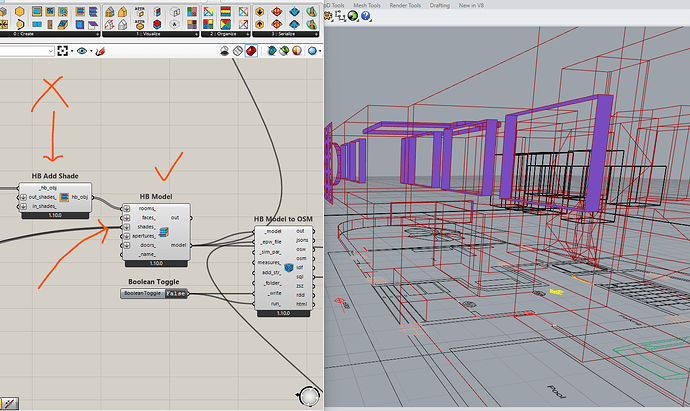This screenshot has width=690, height=411.
Task: Click the HB Add Shade component icon
Action: click(x=64, y=197)
